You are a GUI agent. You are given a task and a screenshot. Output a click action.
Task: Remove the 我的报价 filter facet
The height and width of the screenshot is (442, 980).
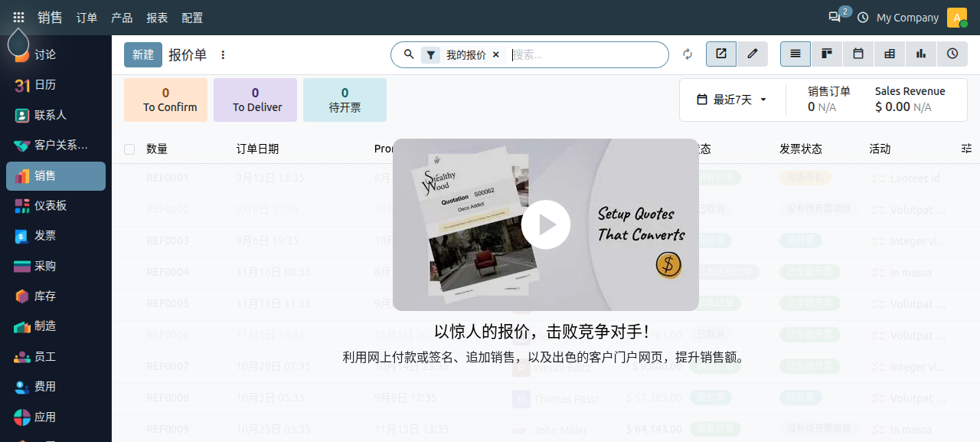pos(496,55)
